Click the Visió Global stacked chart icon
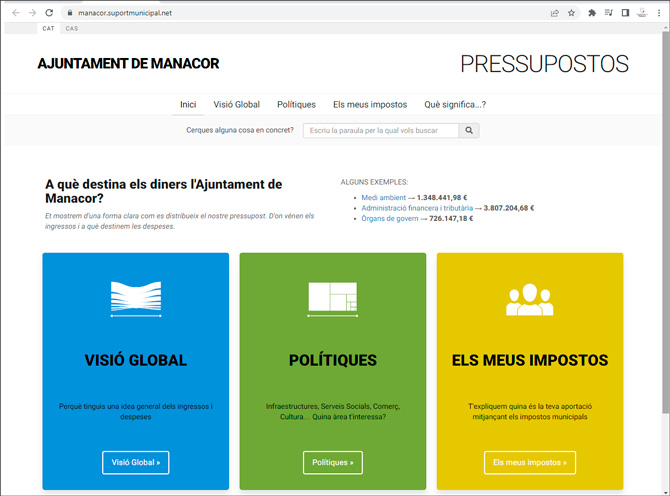Screen dimensions: 670x496 136,300
